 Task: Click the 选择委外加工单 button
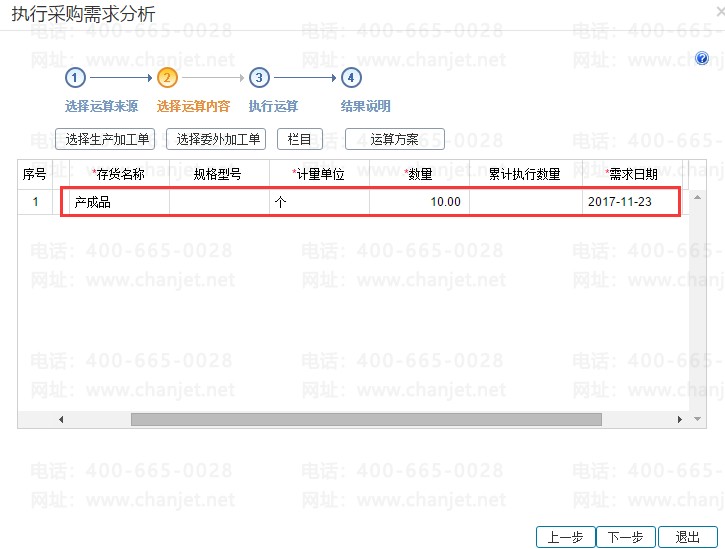click(x=216, y=139)
